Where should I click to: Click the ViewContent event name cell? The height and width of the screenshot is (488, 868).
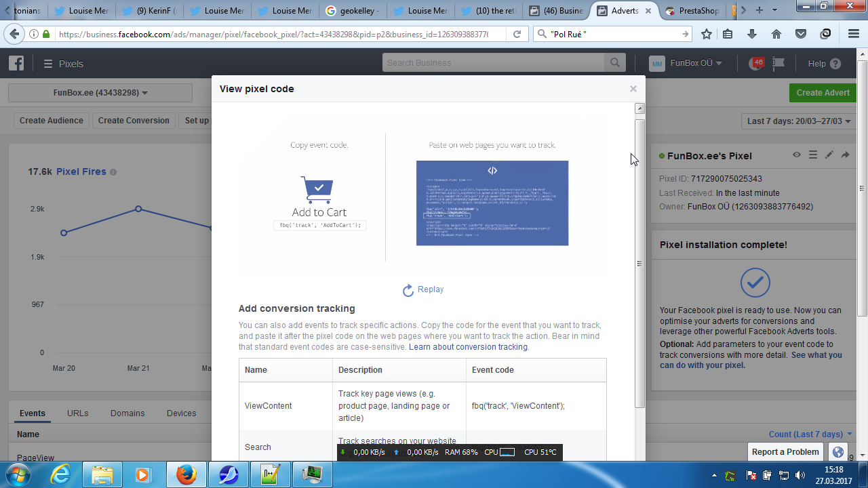tap(286, 406)
